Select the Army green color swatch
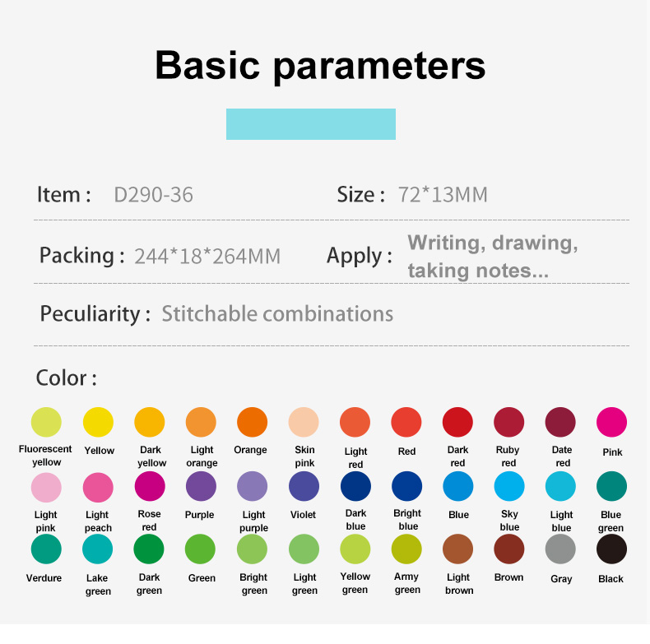The image size is (650, 644). coord(406,549)
